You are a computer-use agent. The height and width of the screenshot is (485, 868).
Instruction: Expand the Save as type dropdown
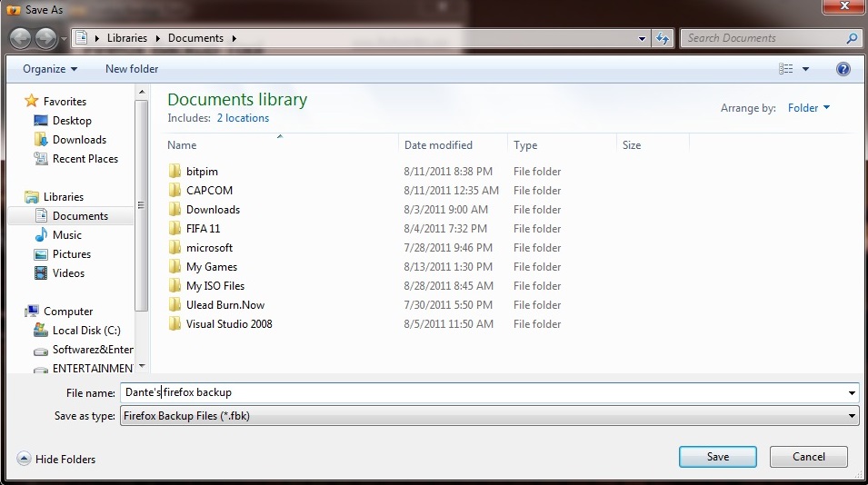pos(852,416)
